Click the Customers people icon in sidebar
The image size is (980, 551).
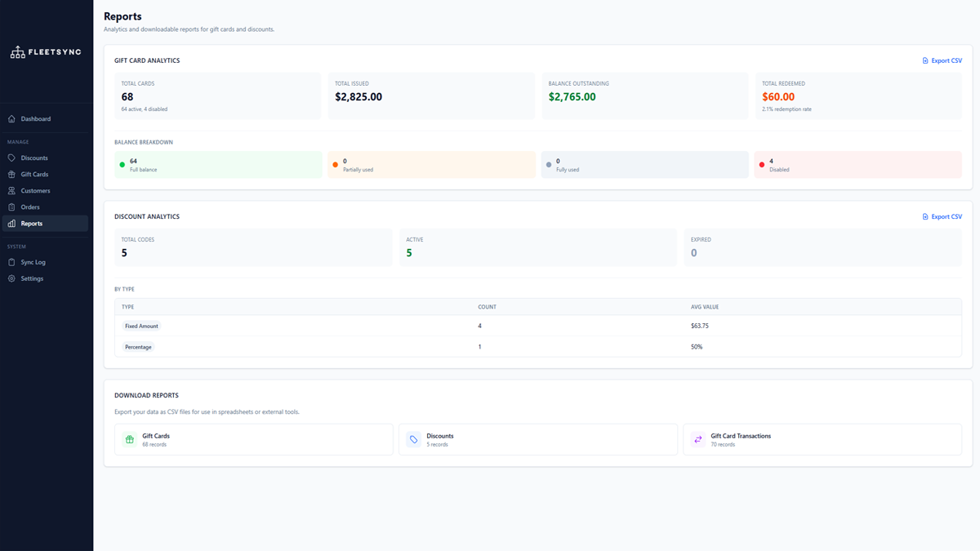11,191
